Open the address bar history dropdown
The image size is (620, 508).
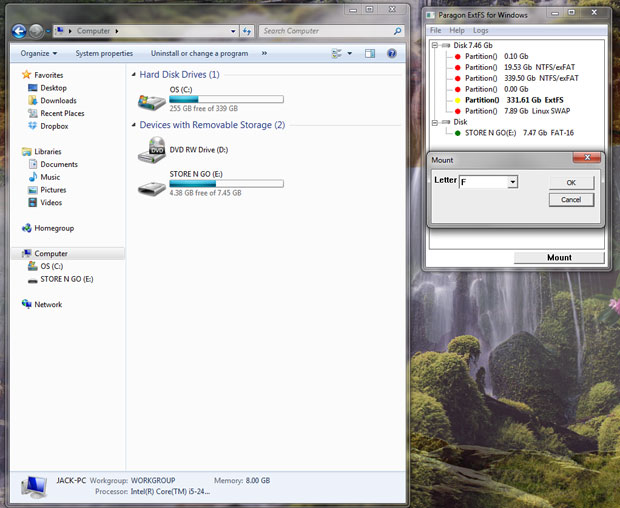pos(233,31)
